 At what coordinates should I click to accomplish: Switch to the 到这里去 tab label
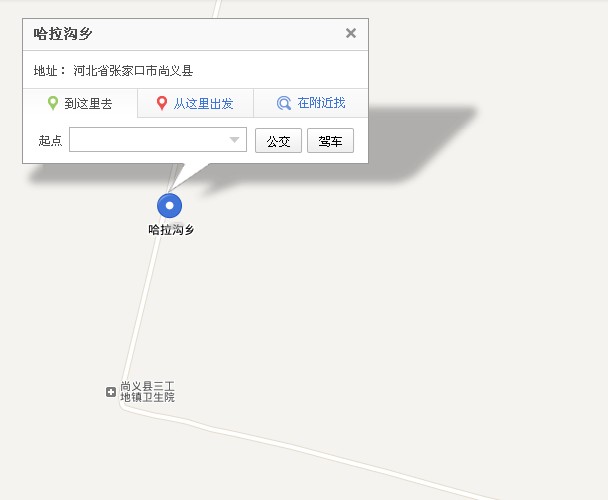coord(88,104)
